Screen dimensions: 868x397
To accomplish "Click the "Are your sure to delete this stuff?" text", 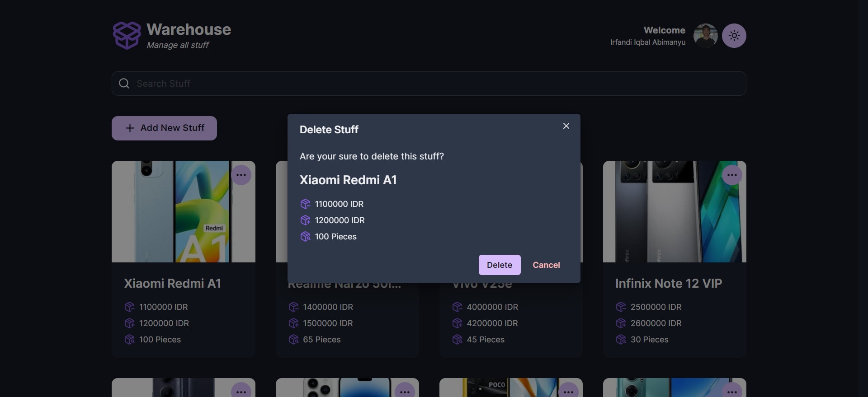I will [372, 156].
